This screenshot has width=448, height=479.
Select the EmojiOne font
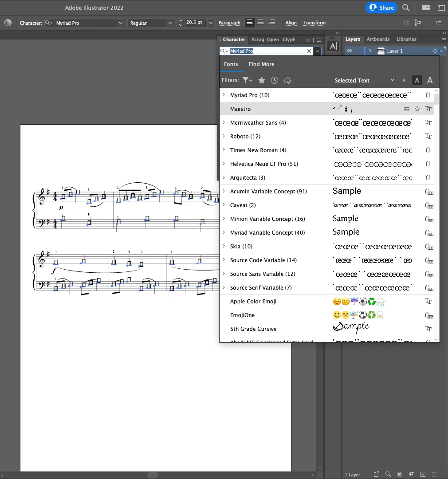click(x=326, y=315)
